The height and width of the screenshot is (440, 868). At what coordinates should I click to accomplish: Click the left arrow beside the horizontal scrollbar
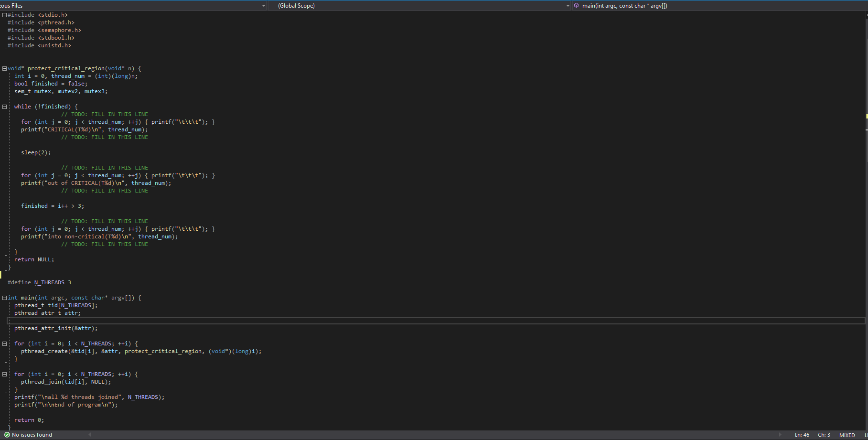click(89, 435)
